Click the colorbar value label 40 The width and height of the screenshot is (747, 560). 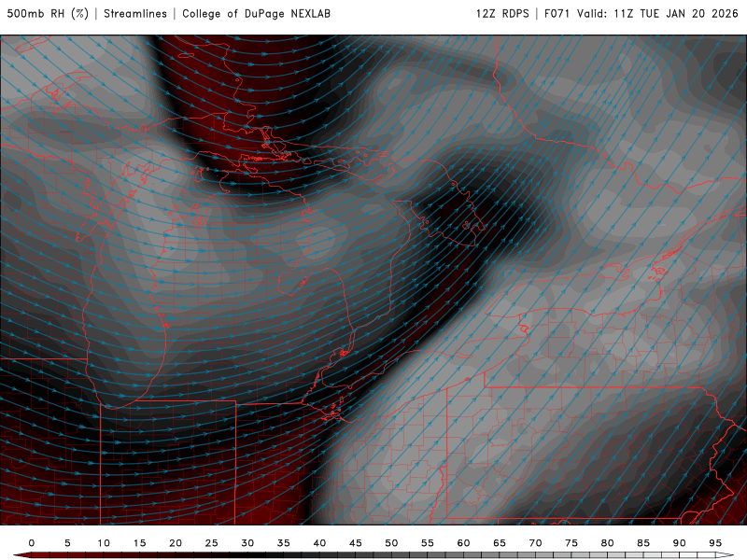point(319,543)
